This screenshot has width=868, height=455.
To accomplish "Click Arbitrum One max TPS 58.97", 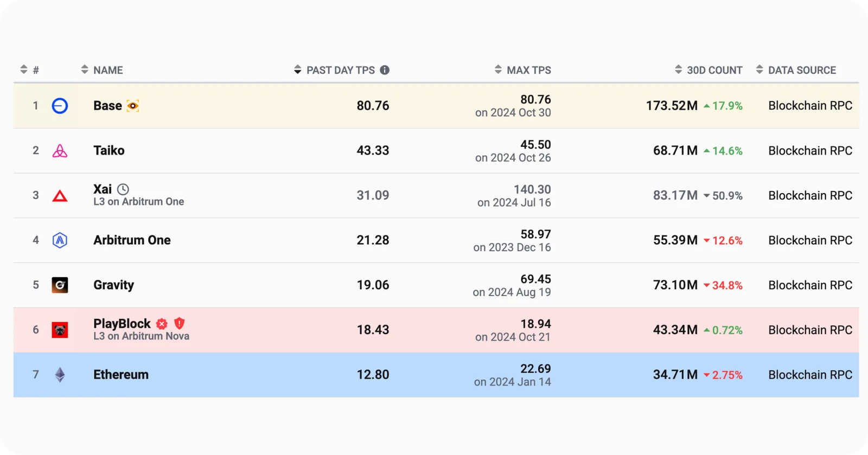I will [535, 234].
